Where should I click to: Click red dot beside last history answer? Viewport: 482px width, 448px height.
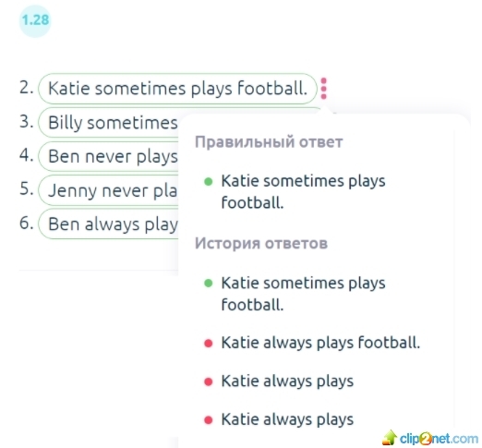(209, 420)
